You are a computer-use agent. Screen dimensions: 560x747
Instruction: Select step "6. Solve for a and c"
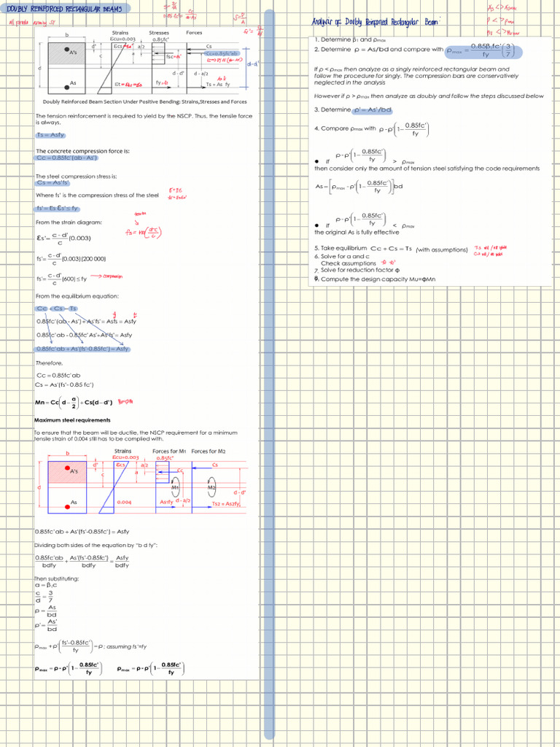click(343, 256)
